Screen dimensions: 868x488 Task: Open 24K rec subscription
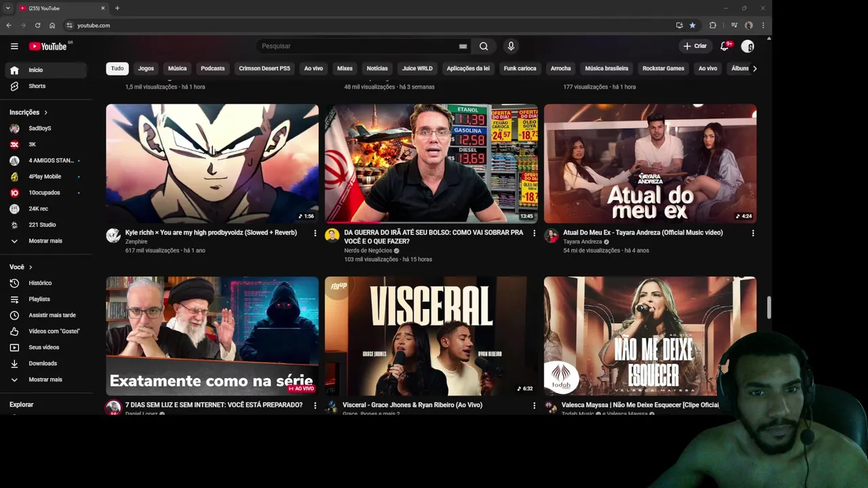(x=45, y=209)
